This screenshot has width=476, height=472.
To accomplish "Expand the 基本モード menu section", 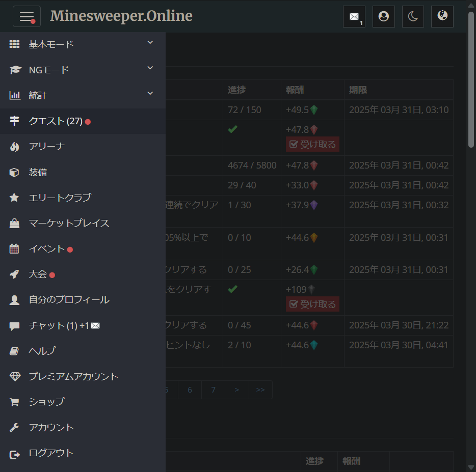I will tap(150, 43).
